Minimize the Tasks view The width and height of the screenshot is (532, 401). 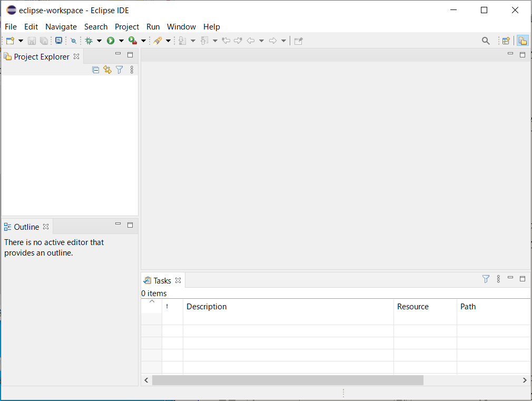coord(510,278)
